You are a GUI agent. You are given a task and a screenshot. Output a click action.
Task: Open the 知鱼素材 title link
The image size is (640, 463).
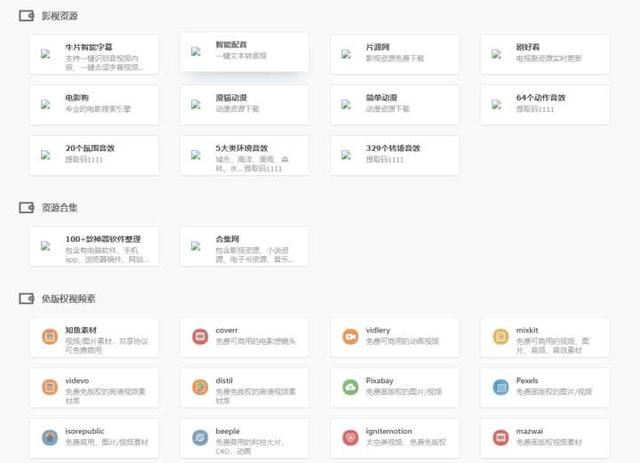[x=81, y=330]
